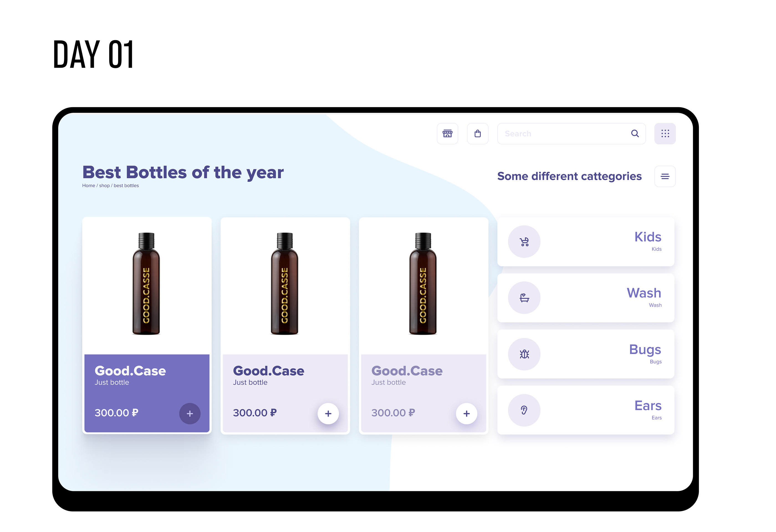Viewport: 776px width, 532px height.
Task: Click the Wash bathtub icon
Action: [524, 297]
